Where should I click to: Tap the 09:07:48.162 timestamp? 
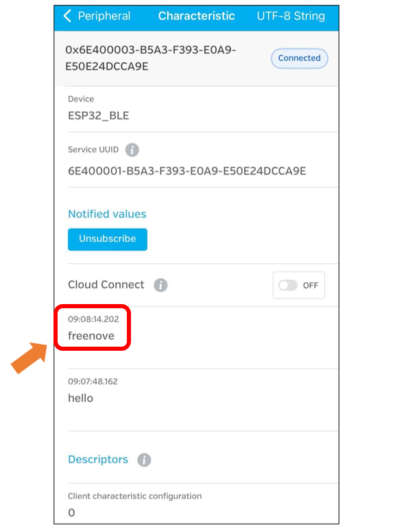click(x=93, y=382)
